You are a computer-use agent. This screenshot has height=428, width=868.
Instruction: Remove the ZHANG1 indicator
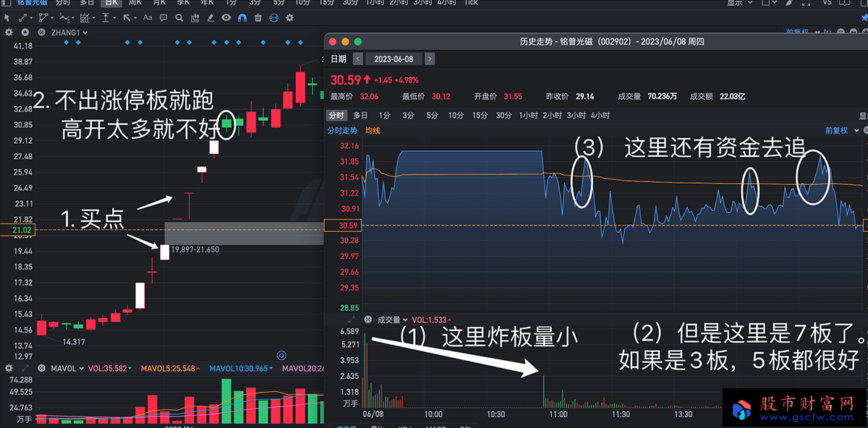click(41, 33)
